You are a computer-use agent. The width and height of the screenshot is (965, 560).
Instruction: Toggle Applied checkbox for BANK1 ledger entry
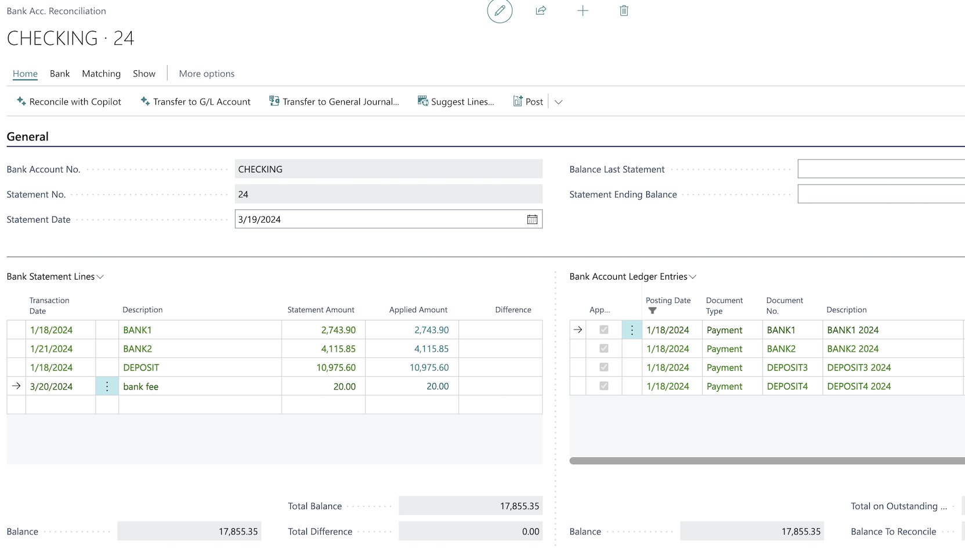[x=604, y=330]
